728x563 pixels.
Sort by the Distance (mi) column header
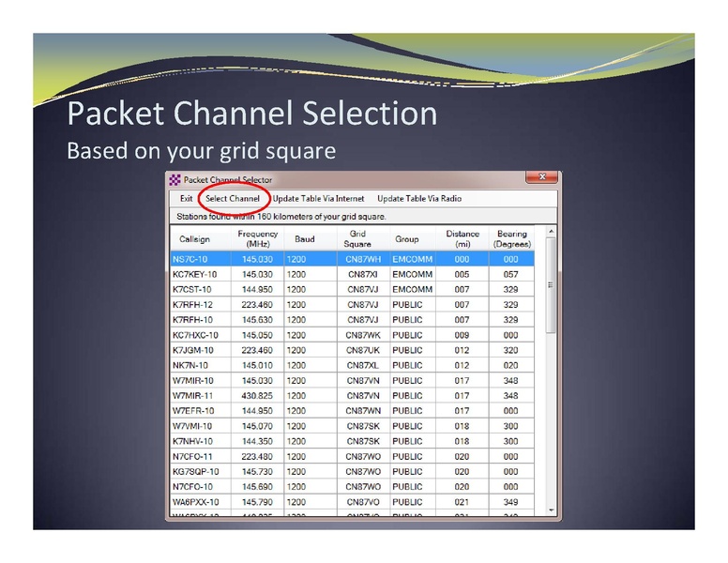(463, 238)
